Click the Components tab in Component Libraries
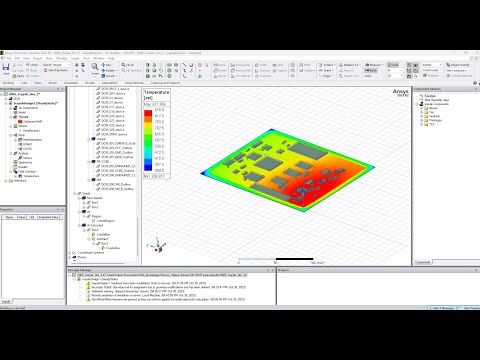This screenshot has width=480, height=360. point(423,263)
